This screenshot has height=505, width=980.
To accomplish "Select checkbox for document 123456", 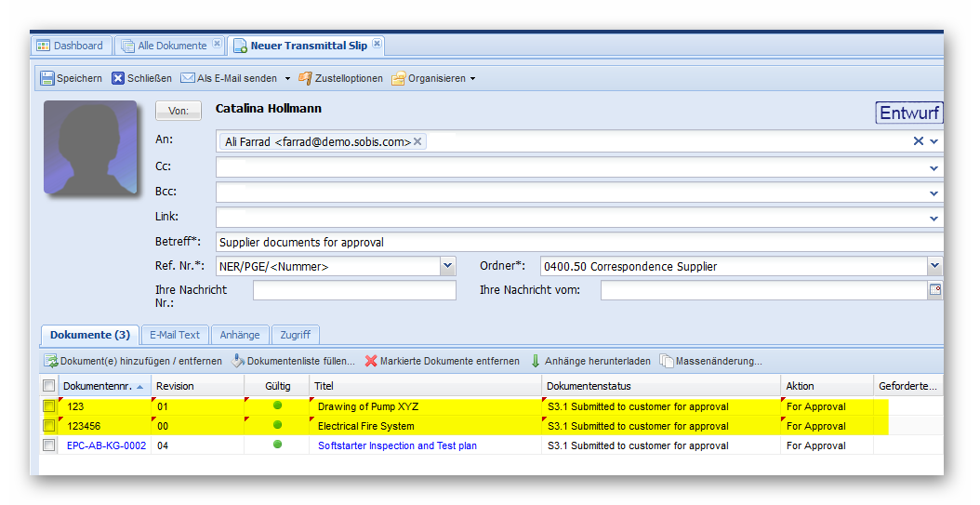I will (x=49, y=426).
